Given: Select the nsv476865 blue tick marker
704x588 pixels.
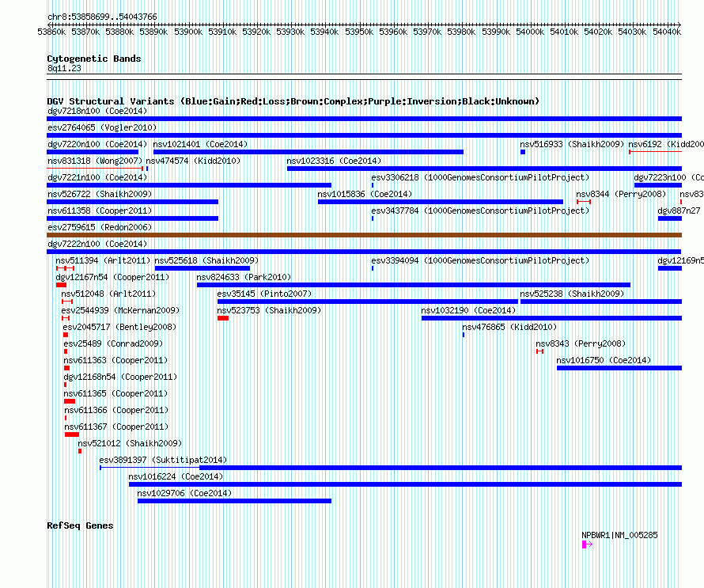Looking at the screenshot, I should [x=464, y=335].
